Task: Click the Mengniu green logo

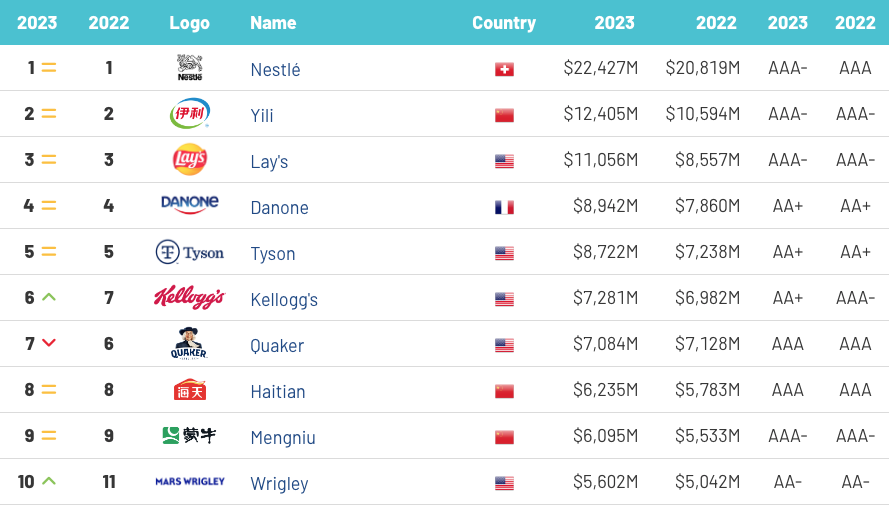Action: click(x=189, y=436)
